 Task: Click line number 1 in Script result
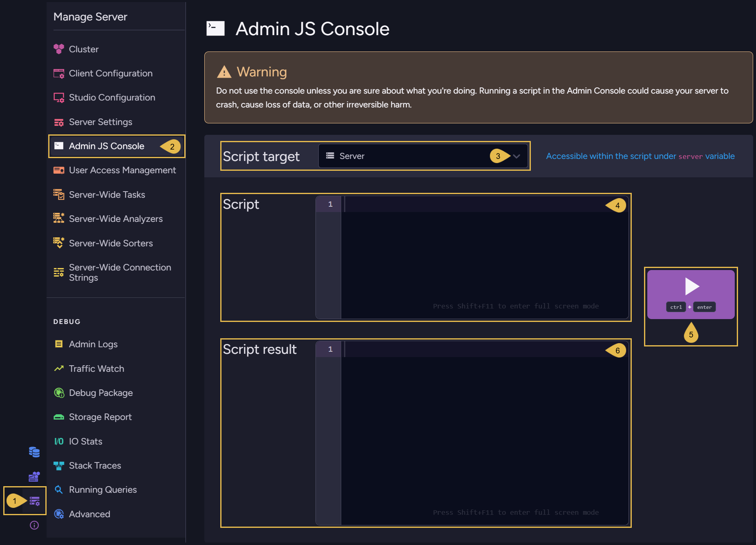tap(330, 349)
